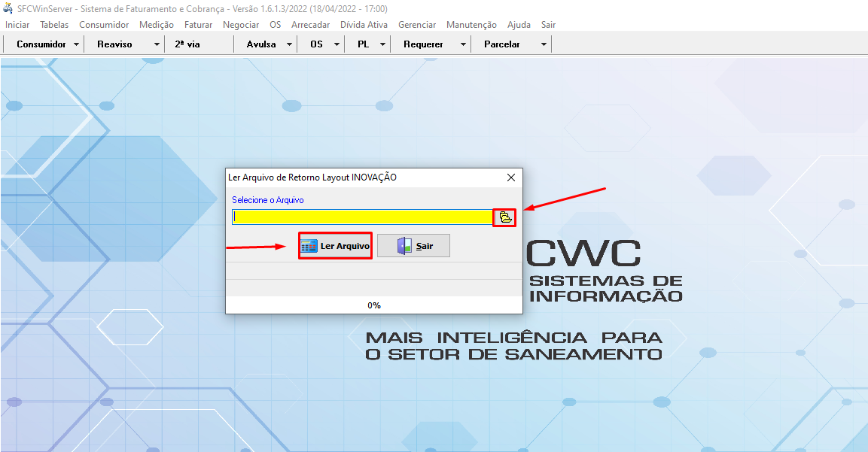Open the PL dropdown arrow
This screenshot has height=452, width=868.
point(382,44)
